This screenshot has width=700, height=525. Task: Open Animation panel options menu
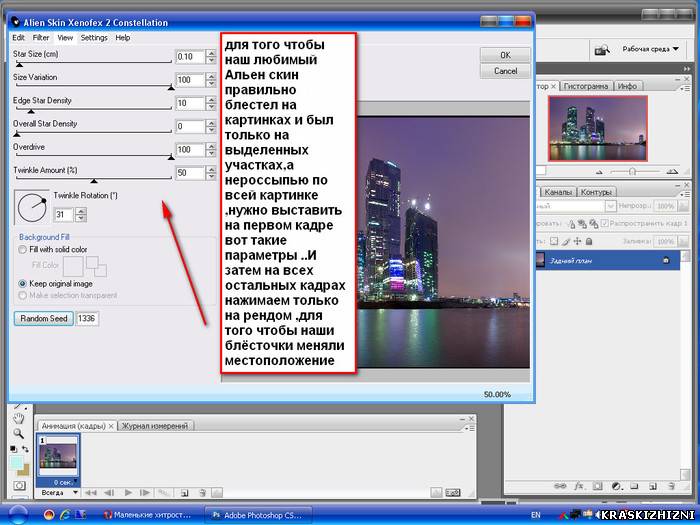pos(469,428)
